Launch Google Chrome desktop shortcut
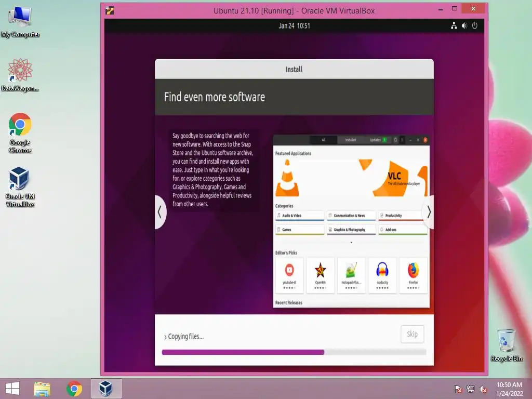 coord(20,132)
